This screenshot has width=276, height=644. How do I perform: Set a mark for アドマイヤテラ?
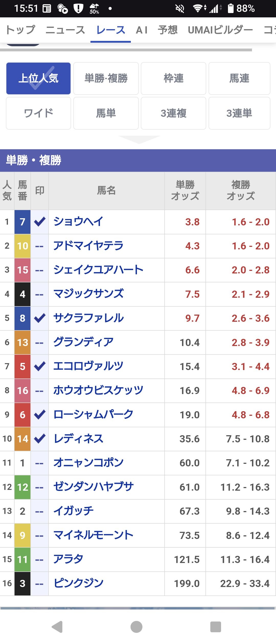click(40, 246)
